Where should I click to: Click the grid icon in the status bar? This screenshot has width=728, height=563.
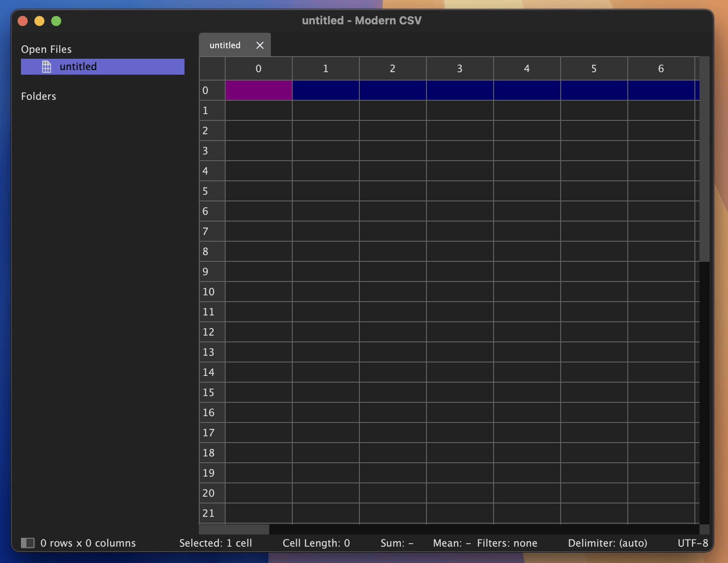[28, 543]
